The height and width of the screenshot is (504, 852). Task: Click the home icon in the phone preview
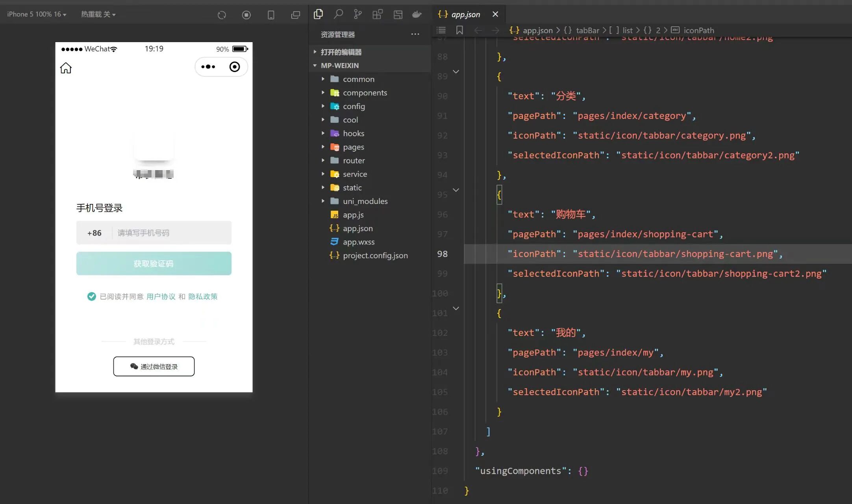(66, 68)
